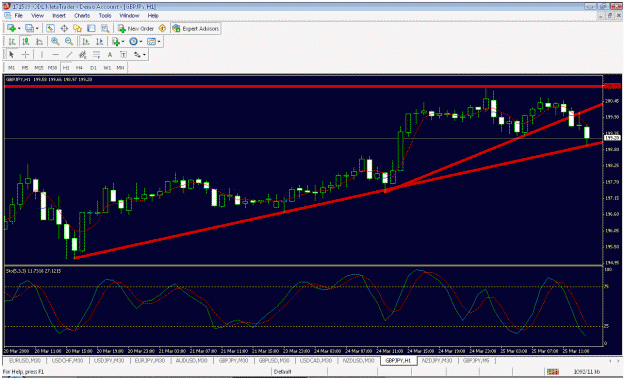The height and width of the screenshot is (378, 625).
Task: Select the Crosshair tool
Action: (26, 55)
